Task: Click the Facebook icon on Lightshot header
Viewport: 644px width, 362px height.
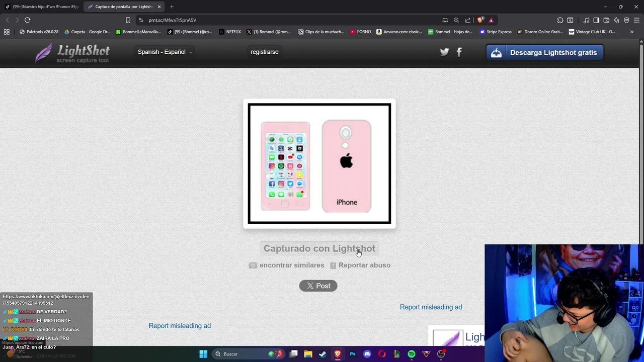Action: 459,52
